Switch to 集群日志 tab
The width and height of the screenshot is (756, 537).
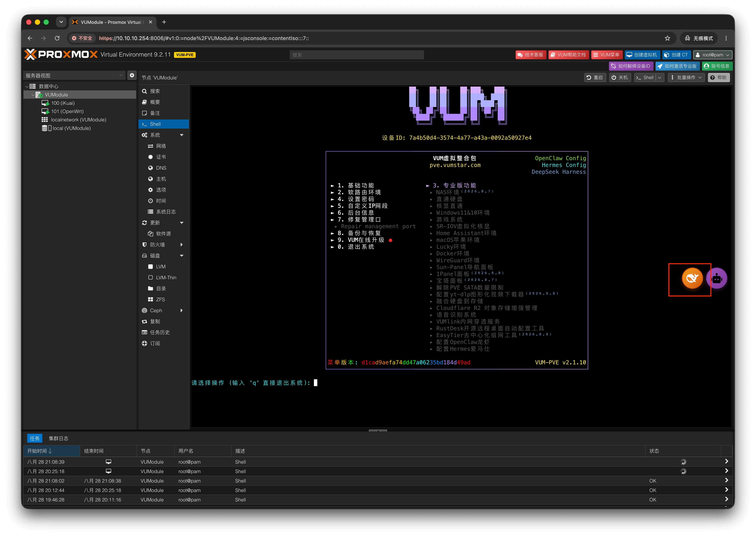pos(59,438)
